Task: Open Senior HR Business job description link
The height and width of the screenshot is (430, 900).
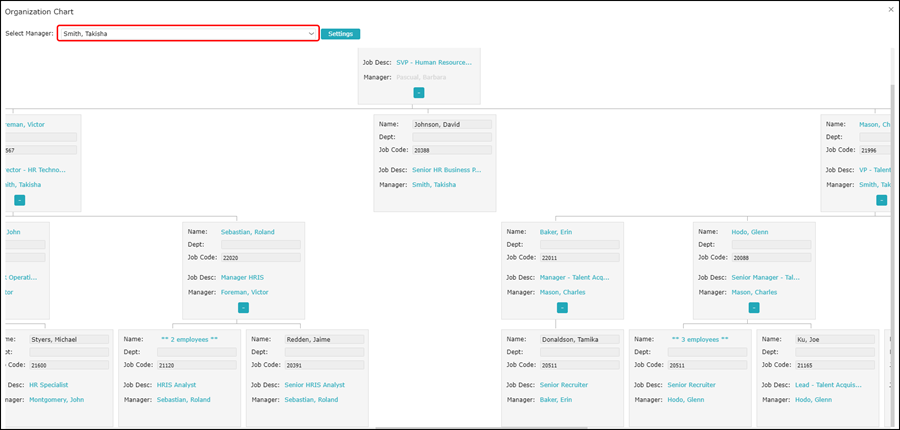Action: pos(447,169)
